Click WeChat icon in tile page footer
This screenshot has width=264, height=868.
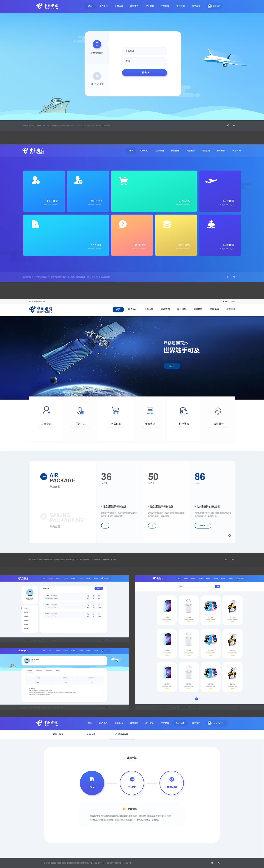tap(234, 277)
